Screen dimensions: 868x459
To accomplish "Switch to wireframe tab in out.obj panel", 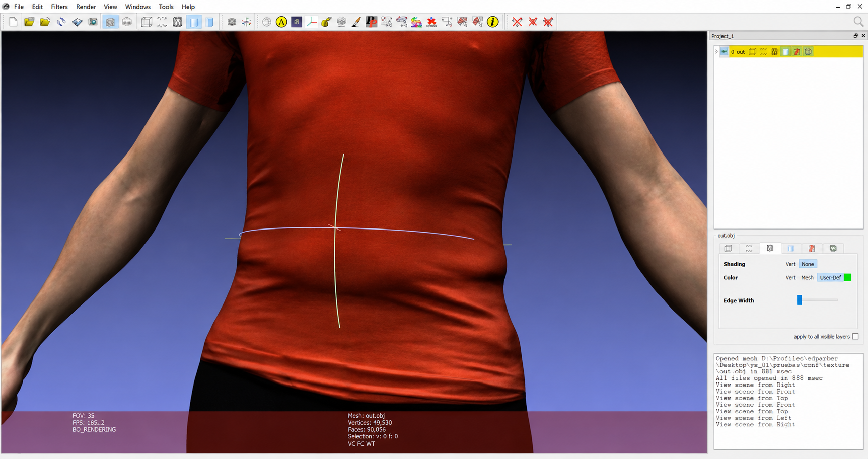I will click(x=770, y=249).
